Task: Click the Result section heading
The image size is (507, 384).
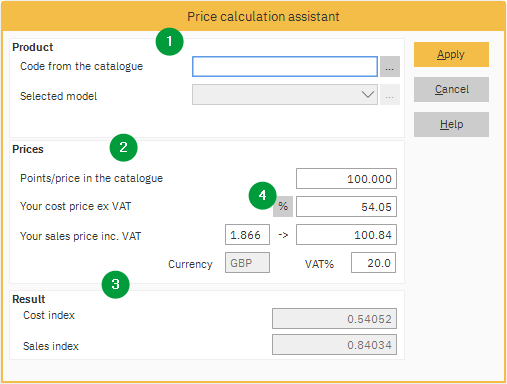Action: (29, 299)
